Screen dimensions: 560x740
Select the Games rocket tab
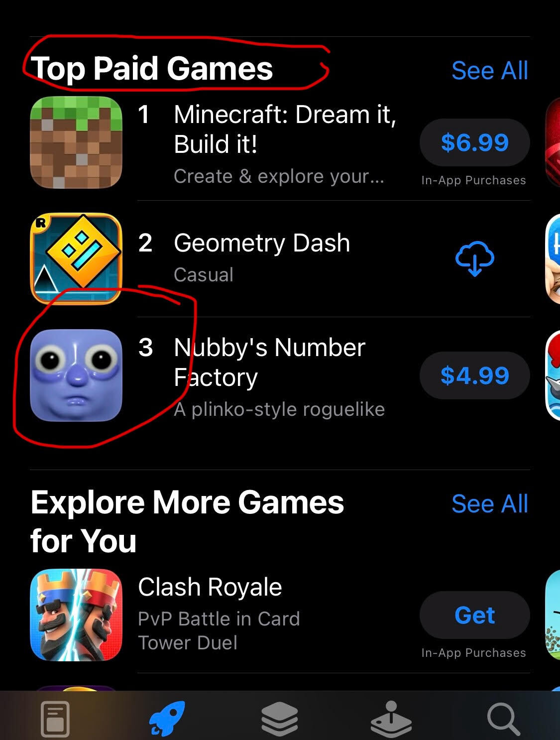pos(167,718)
